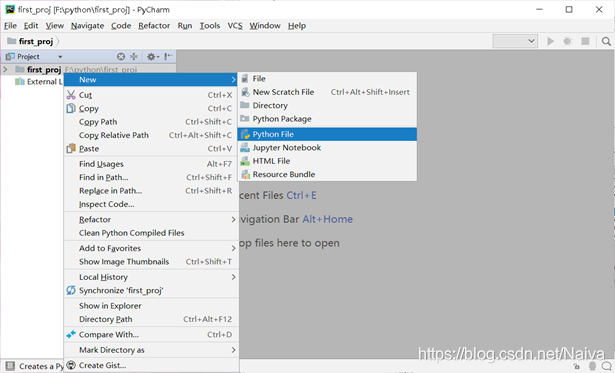Select Copy Path from context menu
The width and height of the screenshot is (615, 373).
[x=151, y=122]
